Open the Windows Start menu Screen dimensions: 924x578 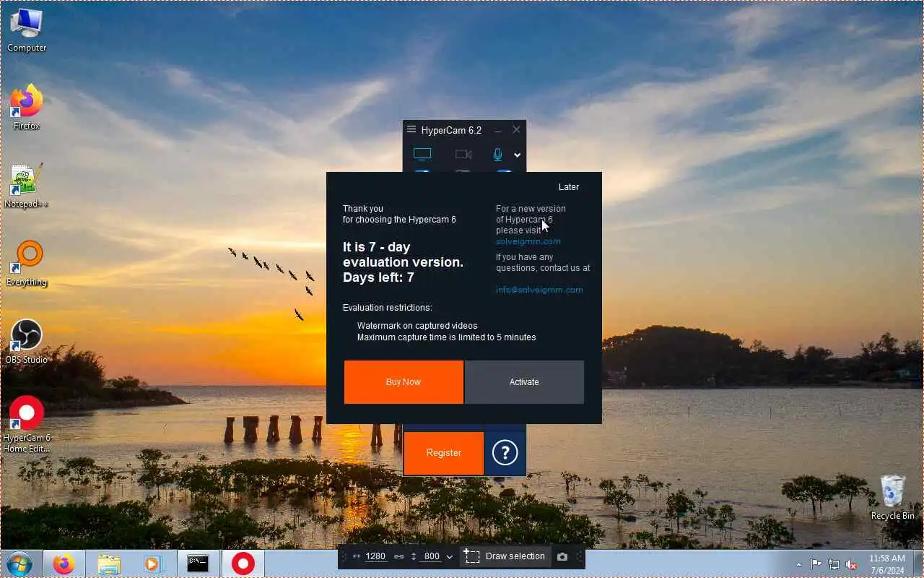coord(19,564)
